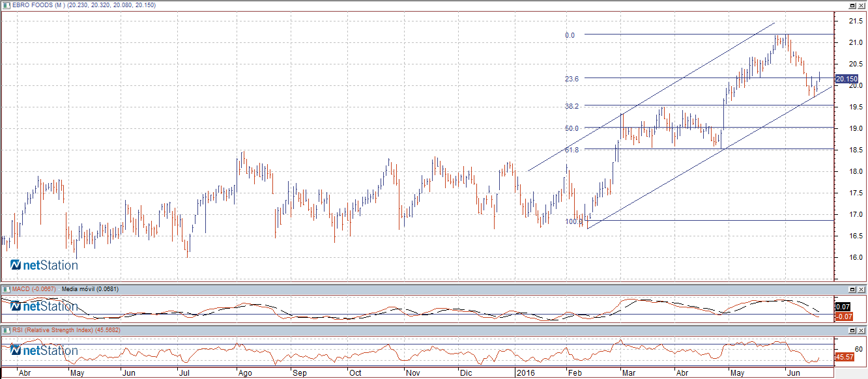Click the Mar month on time axis
This screenshot has width=868, height=379.
(x=628, y=374)
